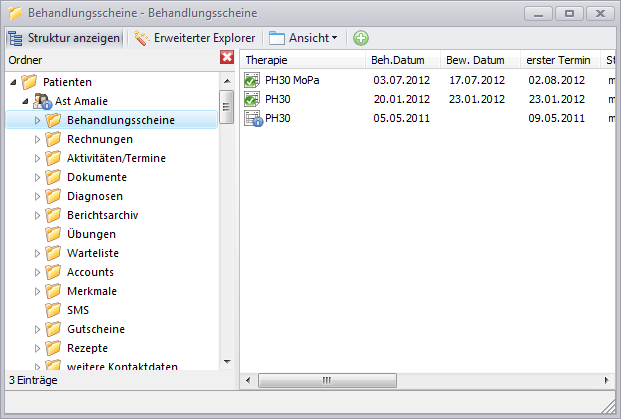Click the Warteliste folder icon

click(x=53, y=253)
